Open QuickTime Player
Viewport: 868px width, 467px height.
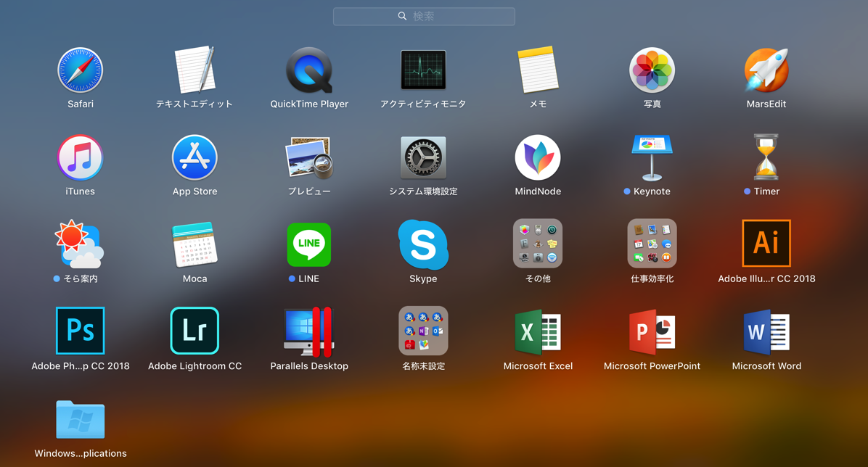(x=309, y=70)
